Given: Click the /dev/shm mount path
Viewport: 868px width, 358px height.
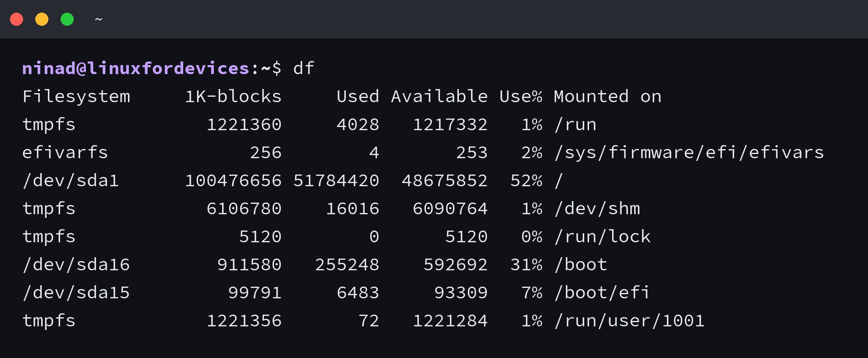Looking at the screenshot, I should pos(597,208).
